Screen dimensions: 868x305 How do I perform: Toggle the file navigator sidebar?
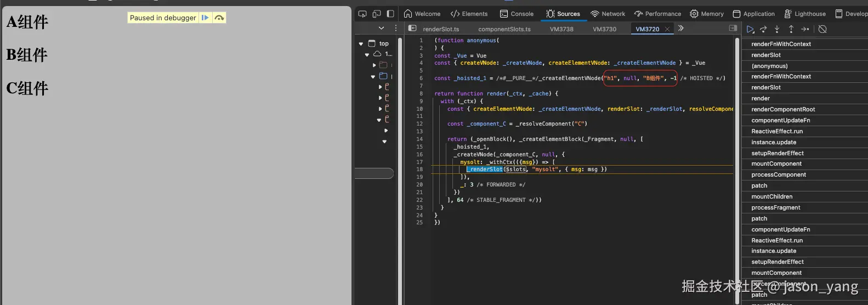(412, 29)
